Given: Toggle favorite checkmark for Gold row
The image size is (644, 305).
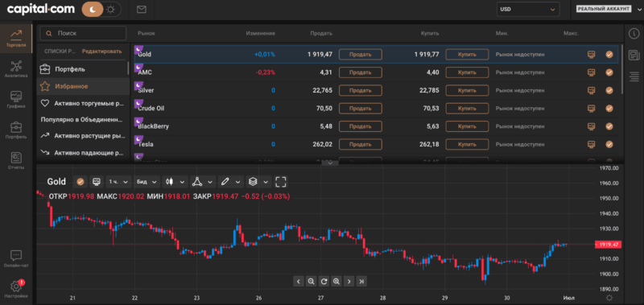Looking at the screenshot, I should tap(609, 54).
